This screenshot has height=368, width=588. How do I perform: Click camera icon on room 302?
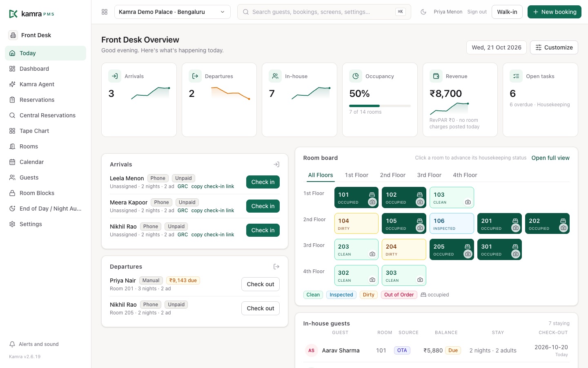pos(372,280)
